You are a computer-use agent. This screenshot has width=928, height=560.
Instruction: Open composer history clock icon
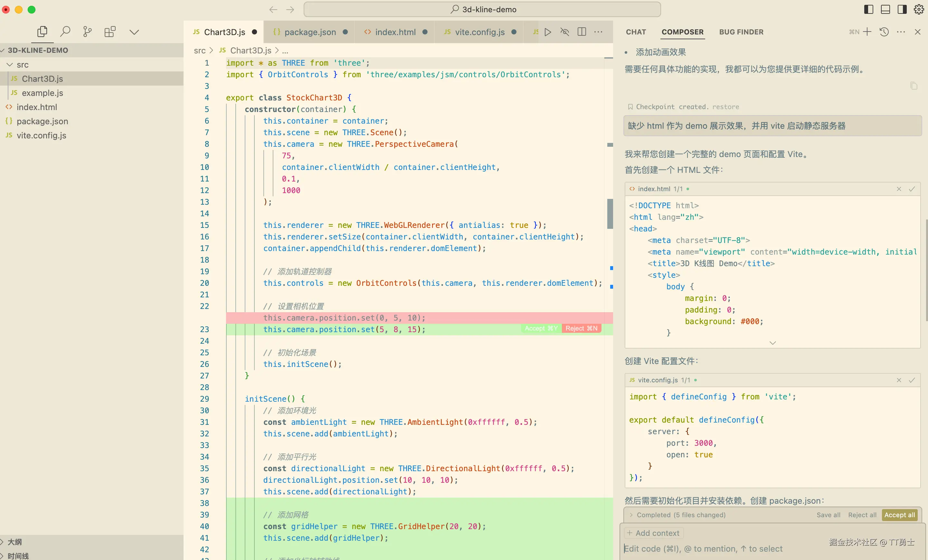(x=884, y=32)
